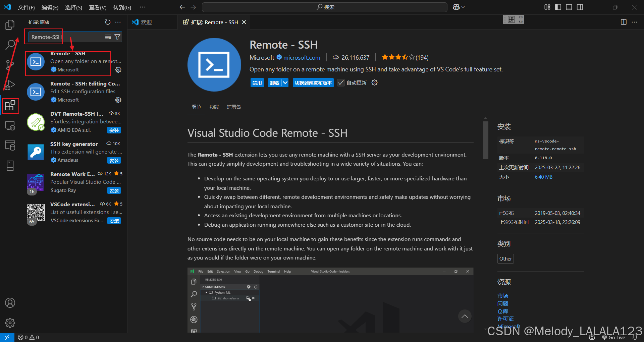
Task: Close the Remote - SSH extension tab
Action: click(x=244, y=22)
